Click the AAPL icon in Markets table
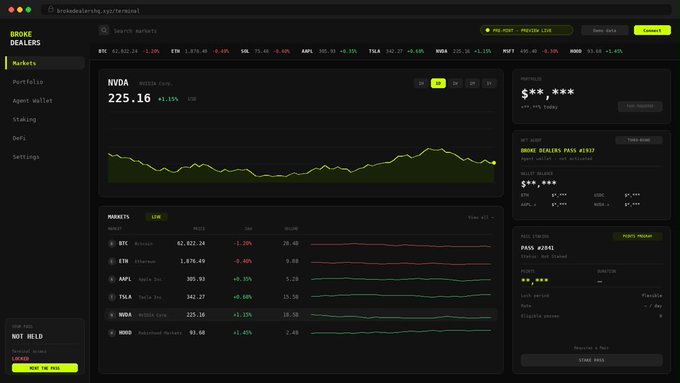 click(111, 279)
